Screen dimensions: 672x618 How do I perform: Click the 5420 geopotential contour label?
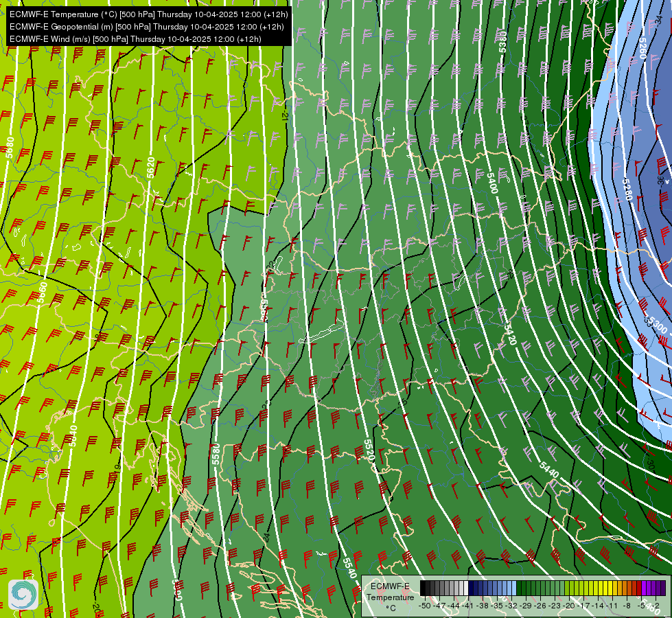pos(510,334)
